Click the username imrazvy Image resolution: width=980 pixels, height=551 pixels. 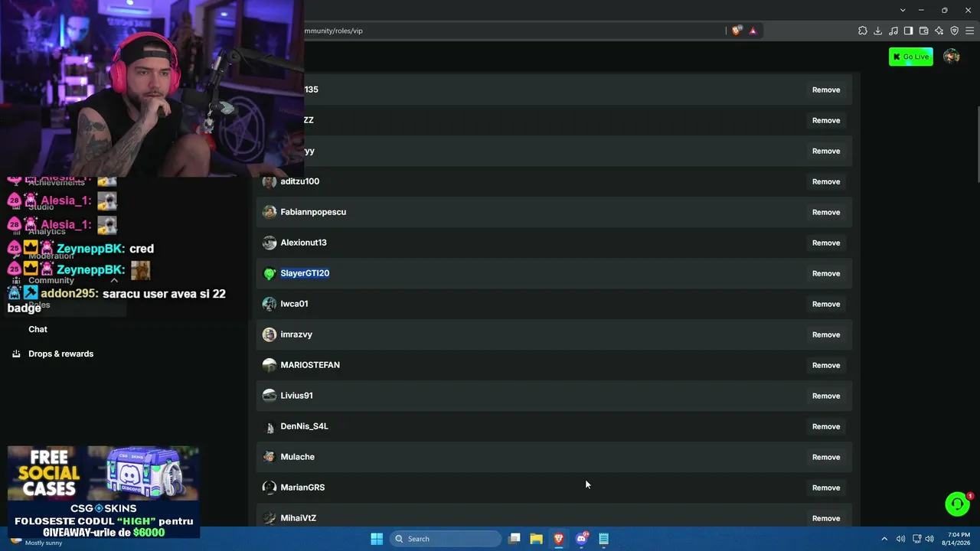tap(296, 334)
